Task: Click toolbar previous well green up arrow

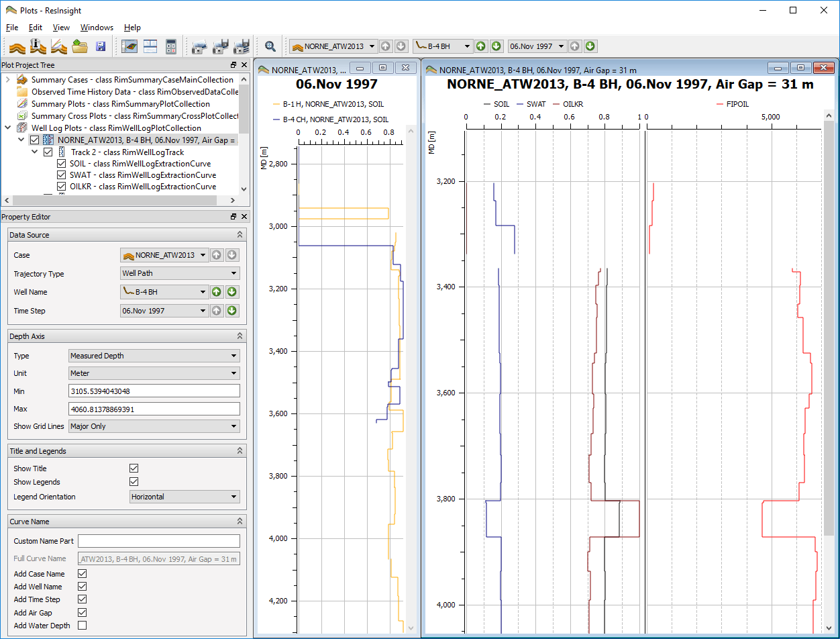Action: pos(481,46)
